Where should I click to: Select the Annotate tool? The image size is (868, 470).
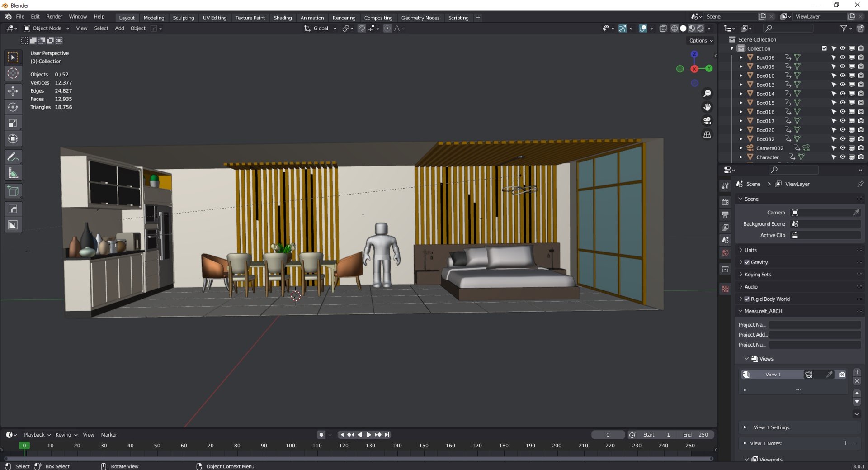click(x=13, y=157)
